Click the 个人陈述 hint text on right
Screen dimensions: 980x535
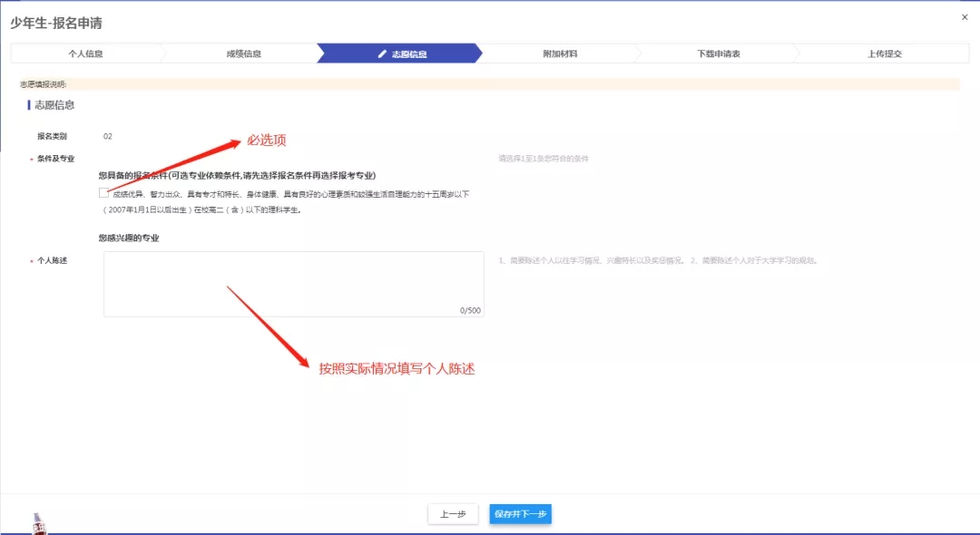coord(658,261)
